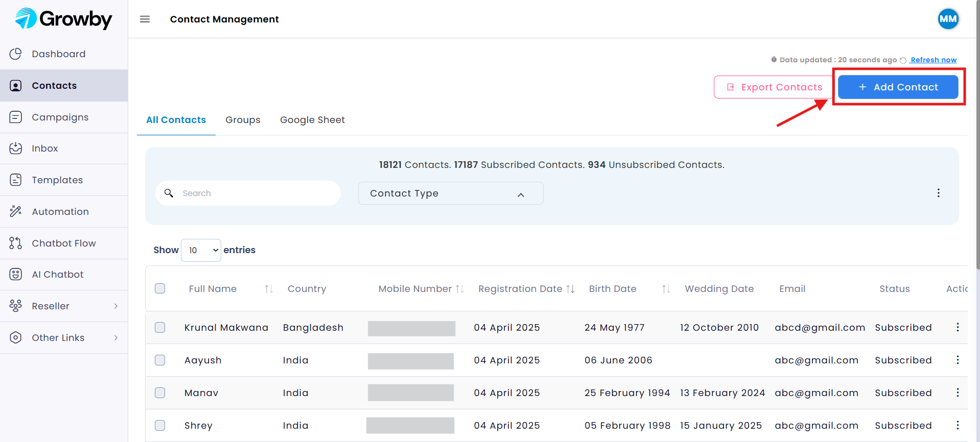
Task: Open Chatbot Flow in the sidebar
Action: pos(63,243)
